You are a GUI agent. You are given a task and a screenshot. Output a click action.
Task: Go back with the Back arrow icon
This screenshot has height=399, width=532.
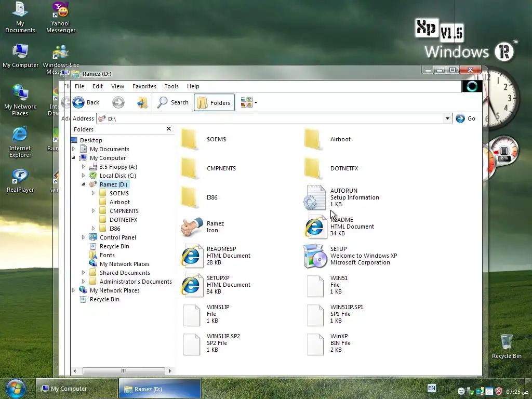point(79,102)
